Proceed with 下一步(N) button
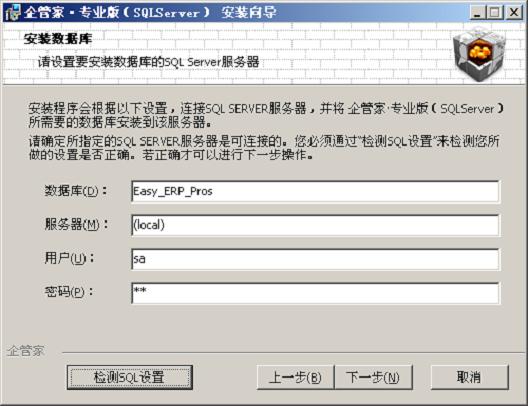The image size is (528, 406). (x=373, y=377)
